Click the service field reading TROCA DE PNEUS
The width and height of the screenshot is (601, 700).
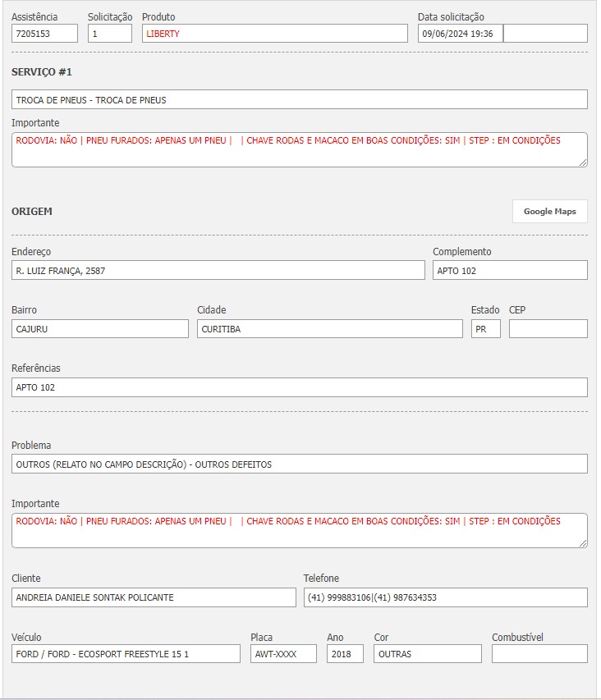(x=299, y=99)
